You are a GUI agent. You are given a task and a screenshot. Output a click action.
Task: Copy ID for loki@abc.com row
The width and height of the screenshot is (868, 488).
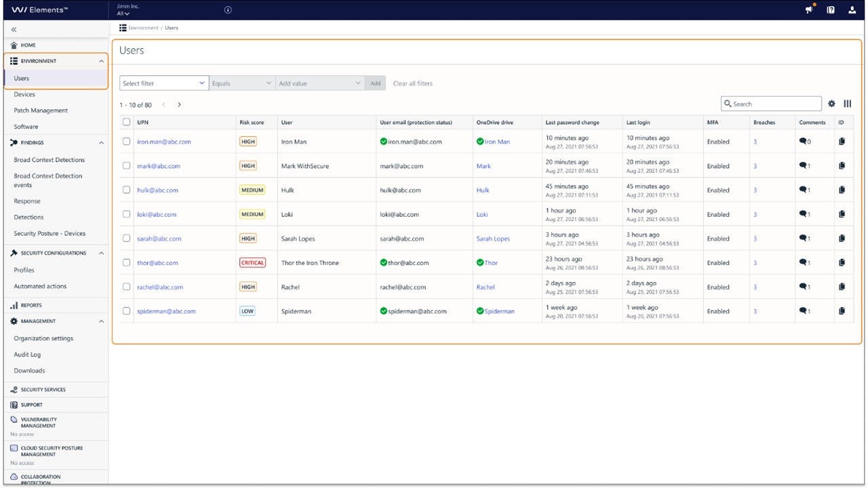coord(842,214)
